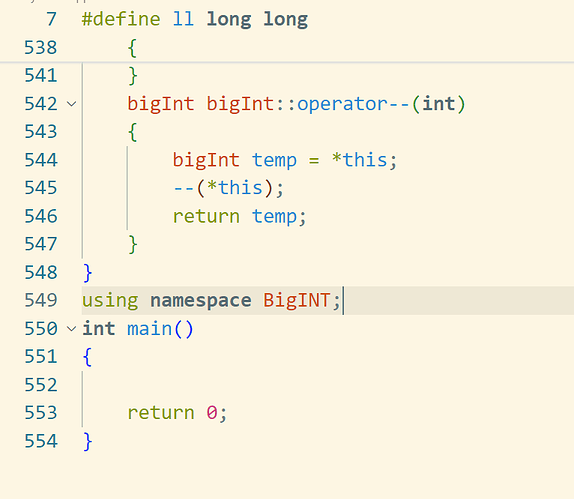Collapse the operator-- function fold chevron
Image resolution: width=574 pixels, height=499 pixels.
tap(72, 104)
